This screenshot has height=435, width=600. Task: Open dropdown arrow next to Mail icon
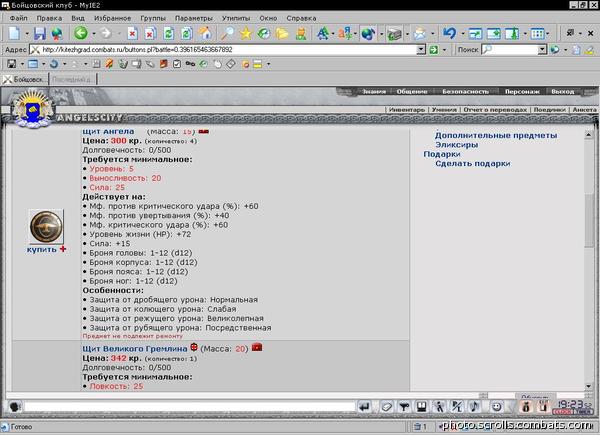(x=433, y=34)
